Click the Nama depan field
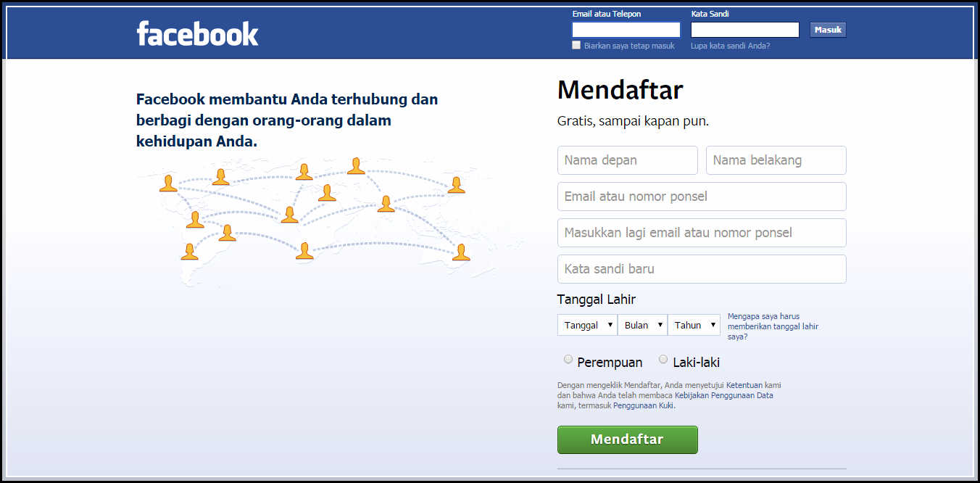The image size is (980, 483). [628, 160]
